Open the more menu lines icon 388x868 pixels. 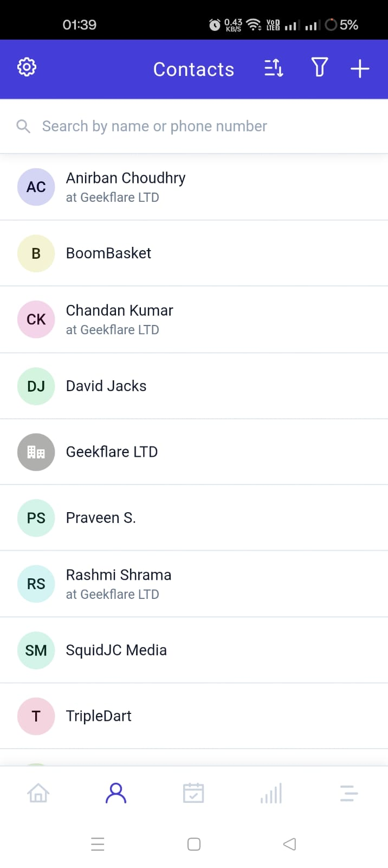349,793
